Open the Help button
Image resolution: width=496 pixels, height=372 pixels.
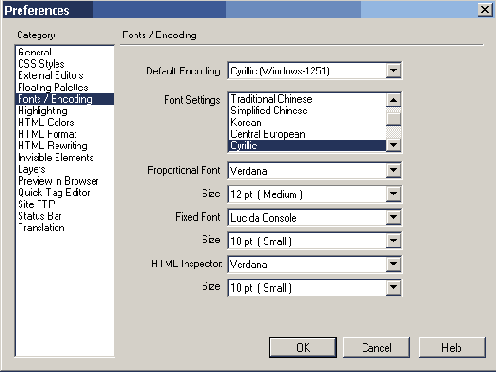tap(452, 348)
